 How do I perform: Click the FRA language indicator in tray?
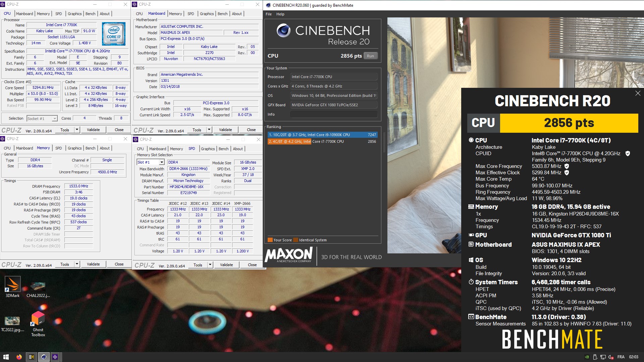click(621, 357)
